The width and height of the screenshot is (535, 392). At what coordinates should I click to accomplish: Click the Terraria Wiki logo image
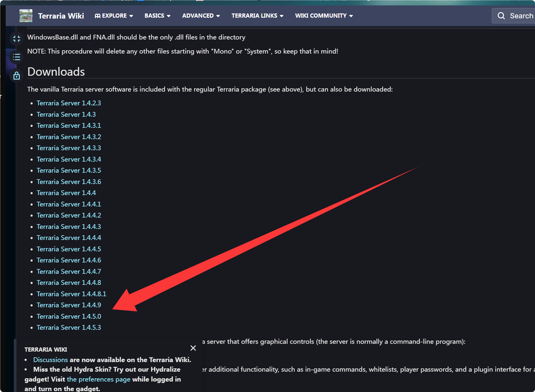(26, 16)
